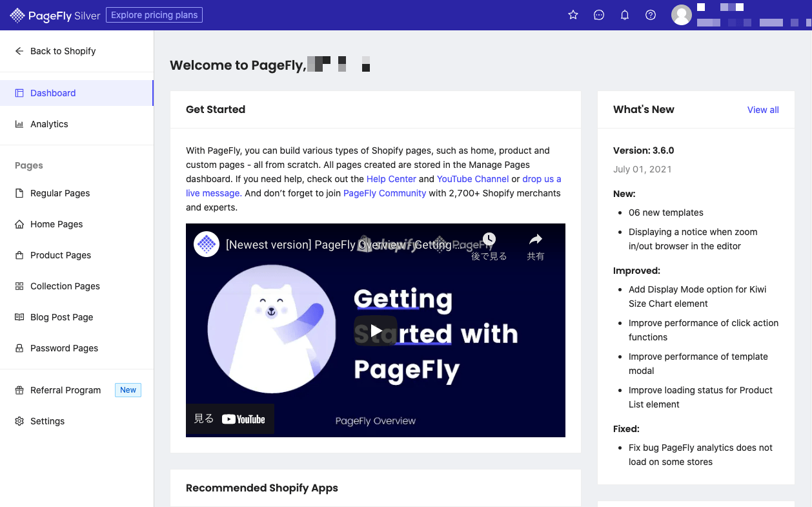812x507 pixels.
Task: Click the Back to Shopify arrow icon
Action: tap(19, 51)
